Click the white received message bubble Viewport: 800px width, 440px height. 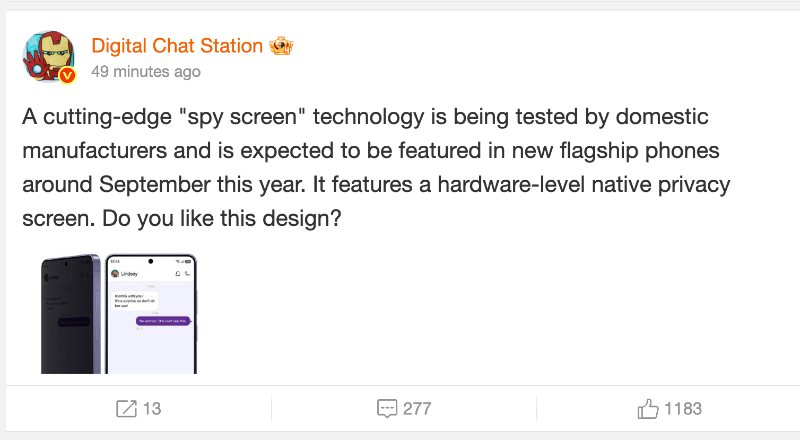coord(134,300)
